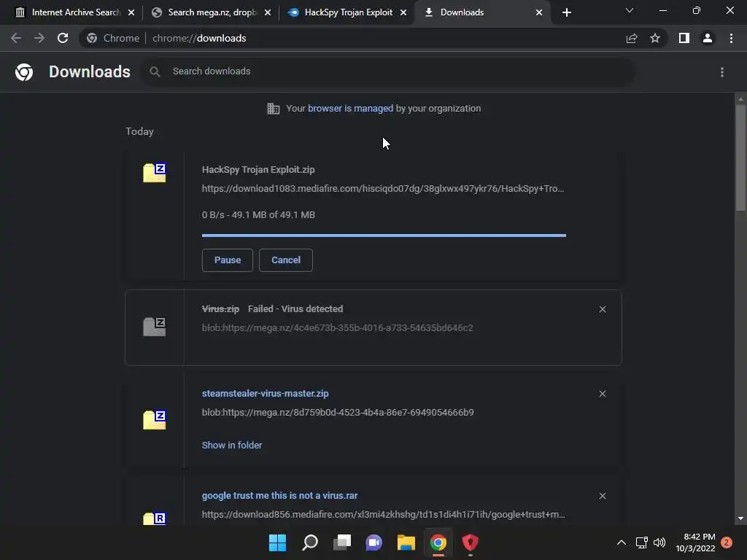Reload the downloads page

click(63, 38)
